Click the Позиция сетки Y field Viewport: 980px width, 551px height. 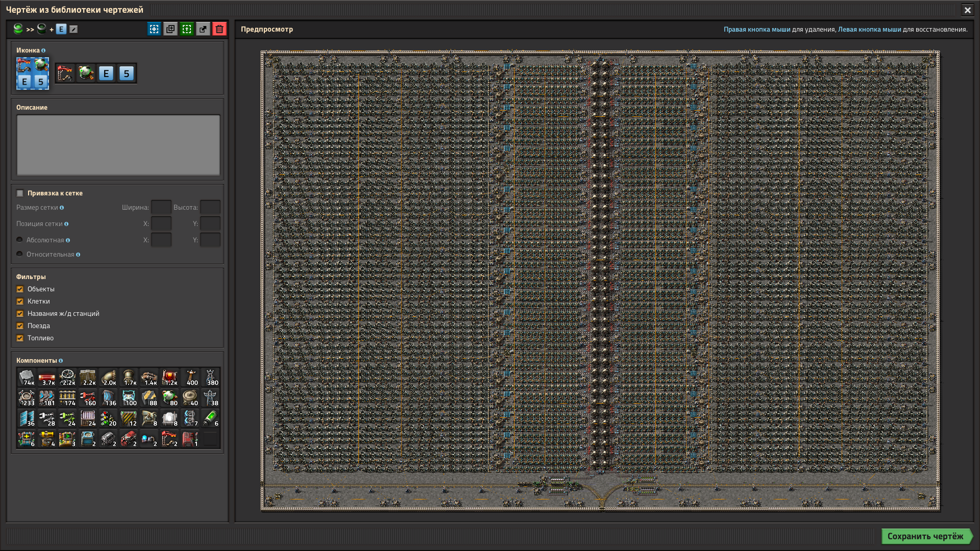(x=210, y=223)
